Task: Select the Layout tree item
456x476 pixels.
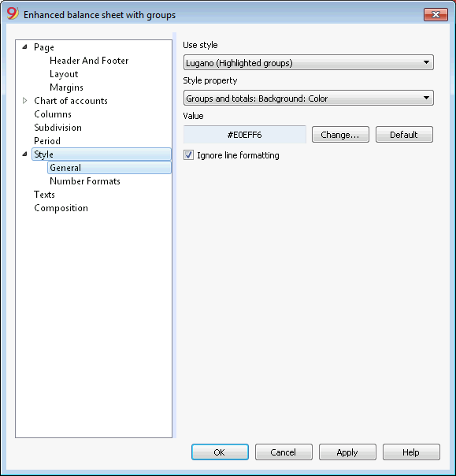Action: click(64, 74)
